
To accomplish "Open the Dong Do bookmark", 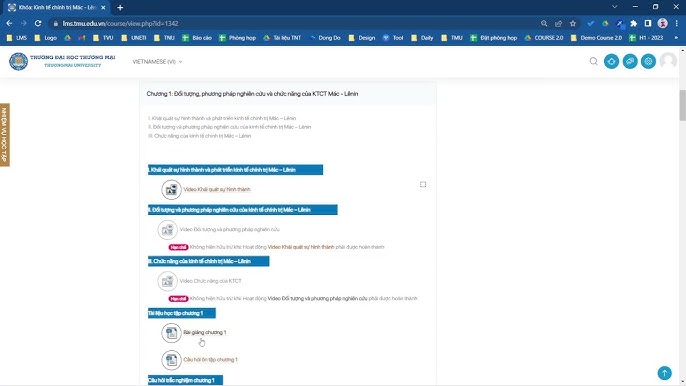I will coord(325,38).
